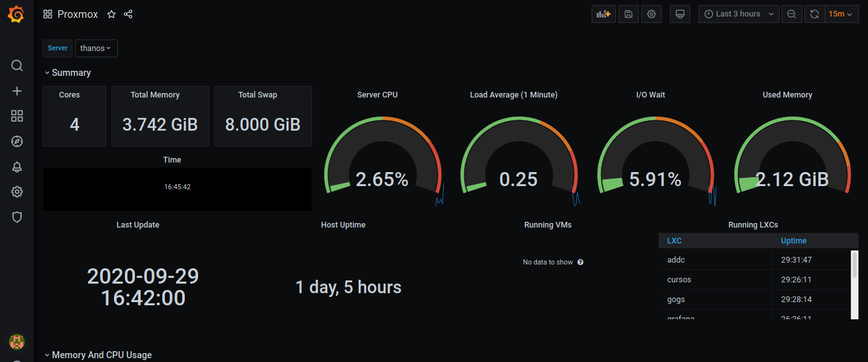Open the Last 3 hours time picker
The width and height of the screenshot is (868, 362).
(739, 14)
